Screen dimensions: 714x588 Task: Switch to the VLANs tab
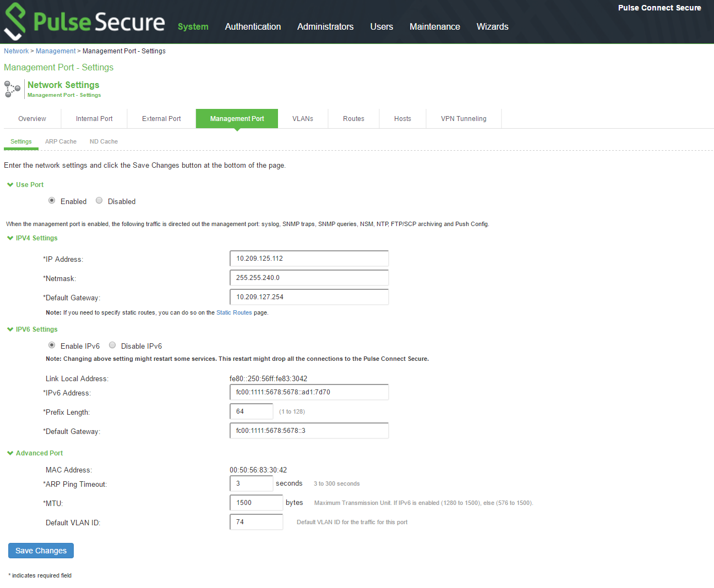point(303,119)
